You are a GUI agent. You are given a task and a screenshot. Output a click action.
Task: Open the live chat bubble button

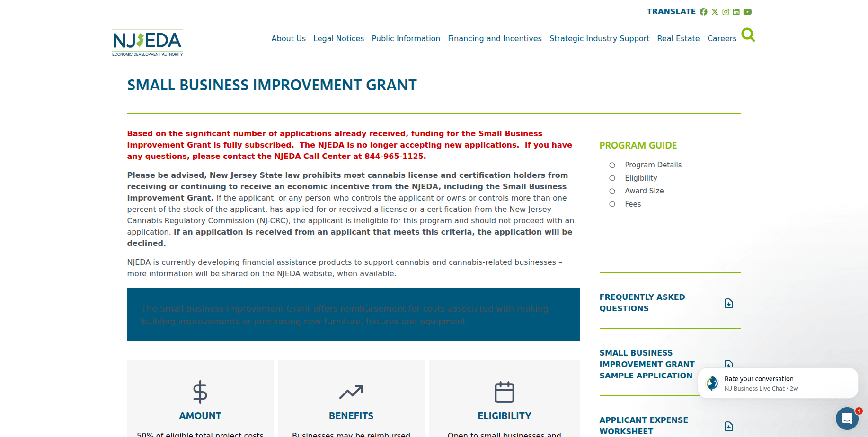click(847, 418)
